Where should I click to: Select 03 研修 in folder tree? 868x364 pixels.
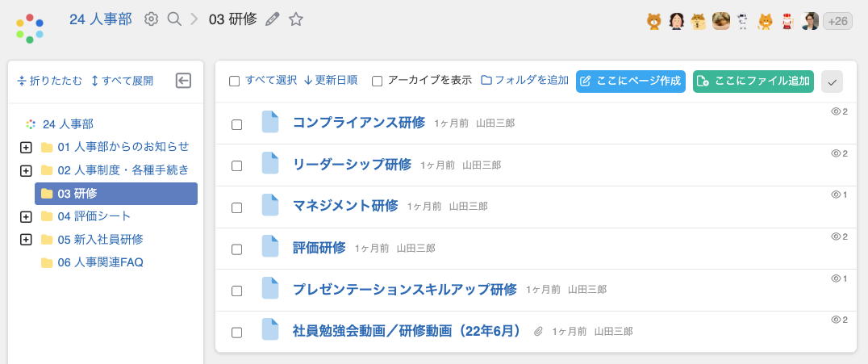116,194
